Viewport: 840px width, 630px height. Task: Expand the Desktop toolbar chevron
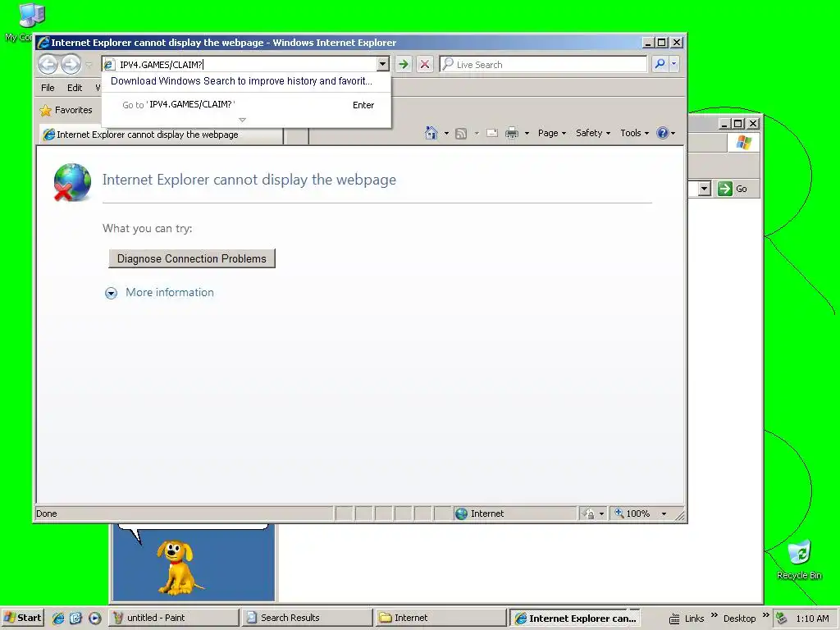click(x=766, y=615)
